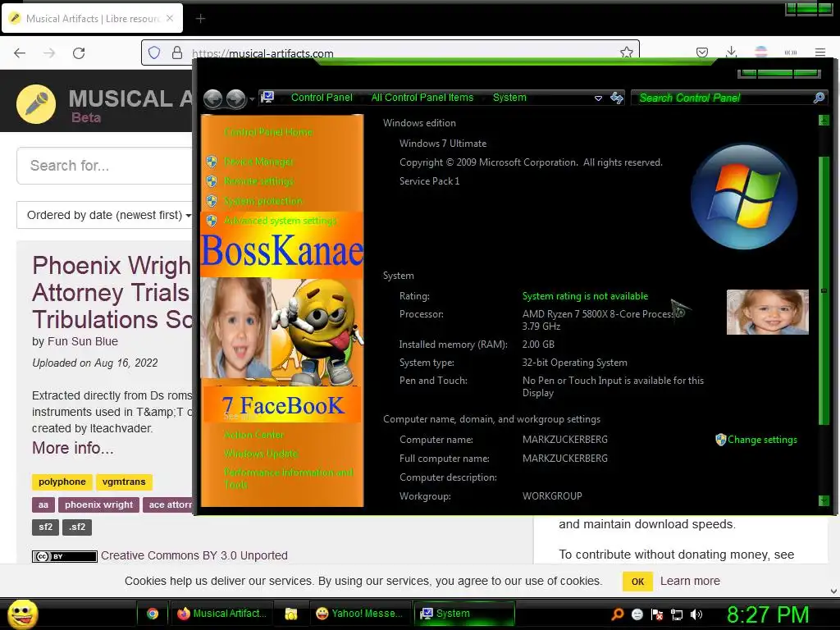Click the 8:27 PM clock
This screenshot has height=630, width=840.
point(767,614)
